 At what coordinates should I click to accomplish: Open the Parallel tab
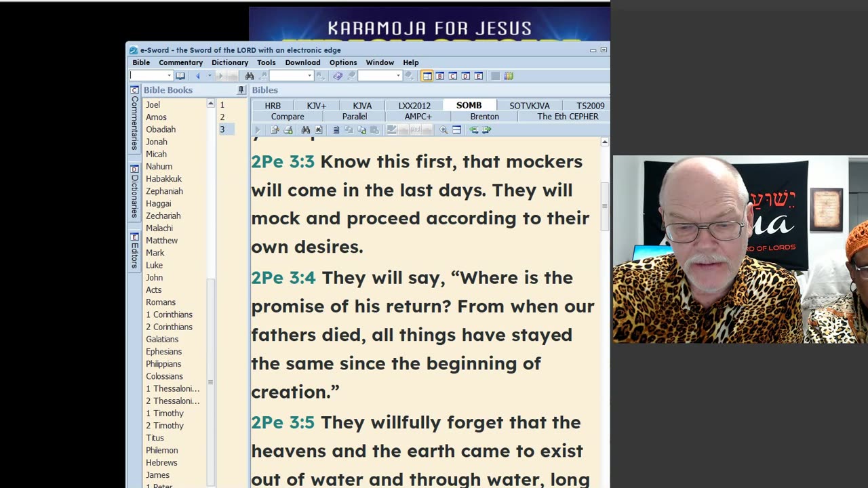coord(355,117)
